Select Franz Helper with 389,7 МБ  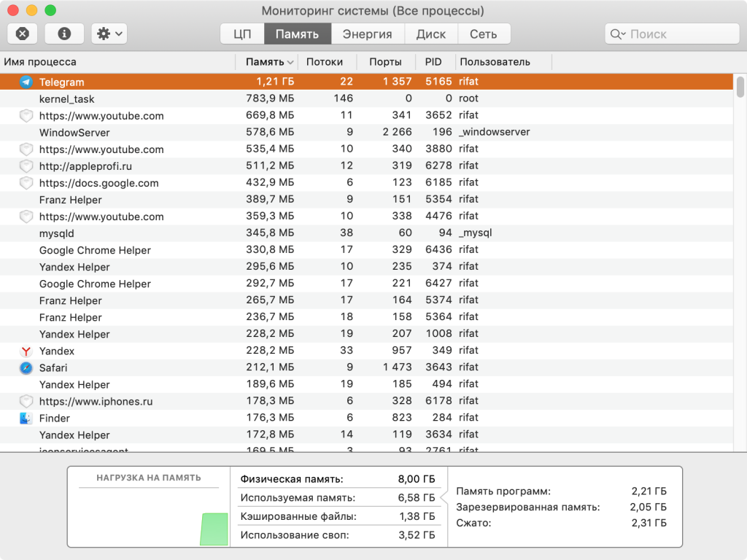pos(366,200)
